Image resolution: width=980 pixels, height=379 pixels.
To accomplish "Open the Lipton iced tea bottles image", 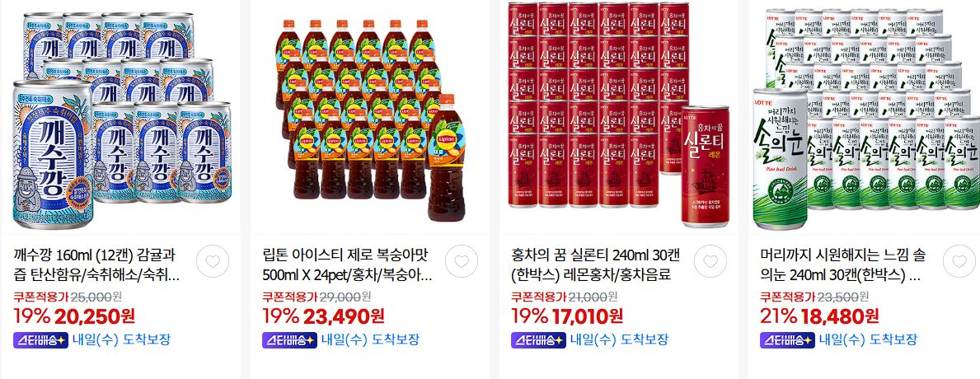I will [370, 119].
